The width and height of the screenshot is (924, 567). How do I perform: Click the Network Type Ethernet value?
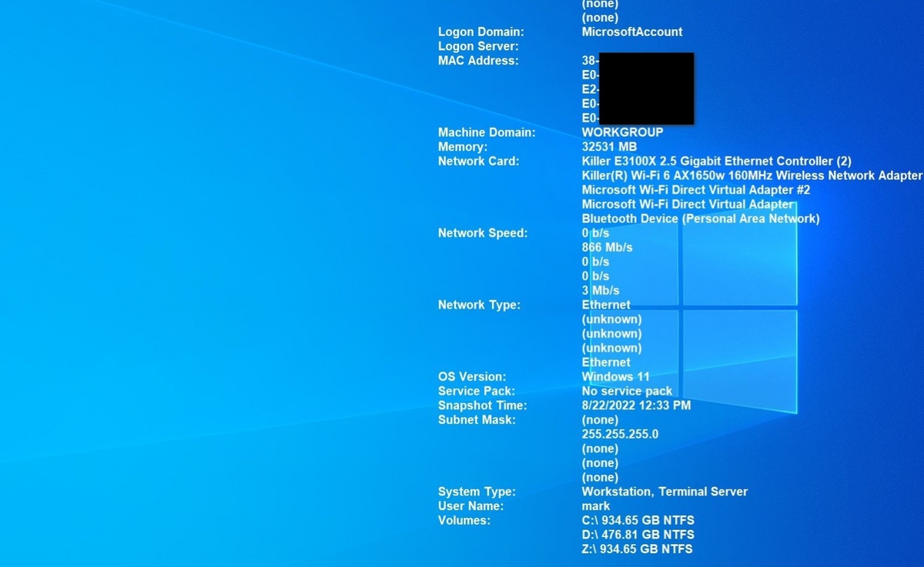[x=605, y=305]
